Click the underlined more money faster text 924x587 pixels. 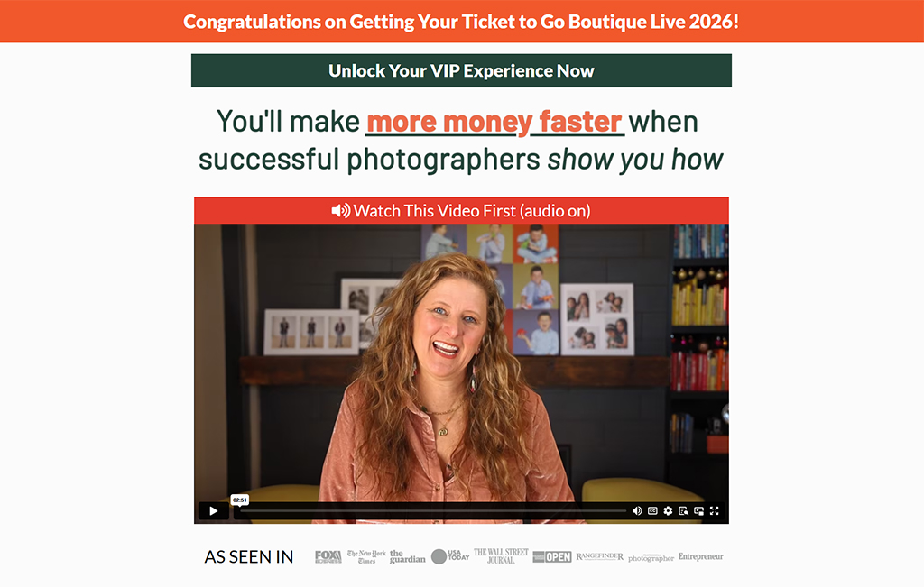[x=495, y=122]
